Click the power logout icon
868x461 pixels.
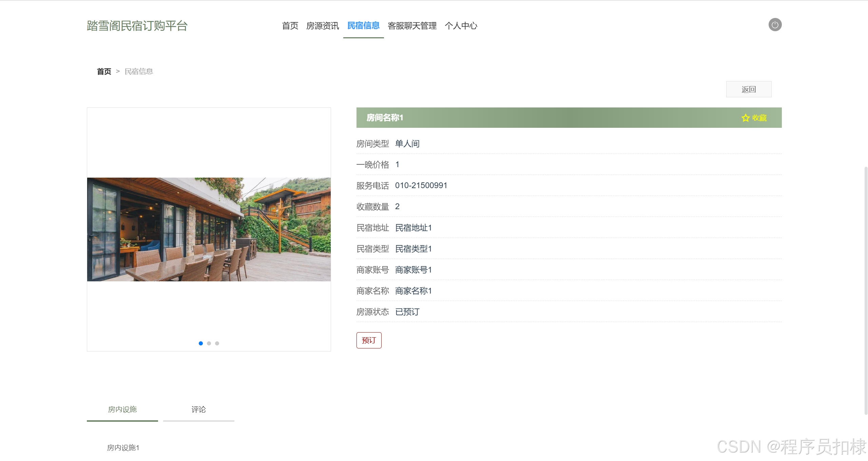(x=775, y=25)
